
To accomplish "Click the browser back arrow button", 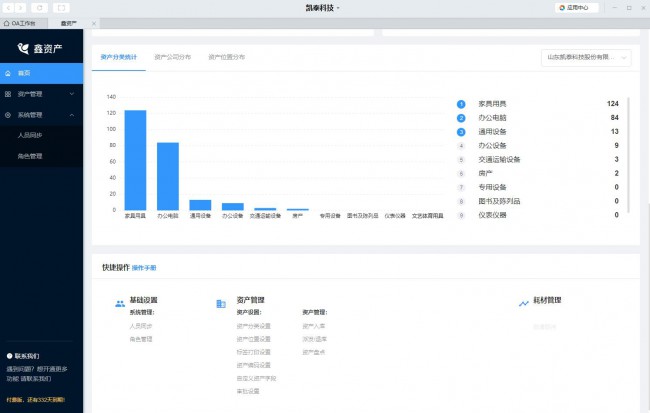I will (x=8, y=7).
